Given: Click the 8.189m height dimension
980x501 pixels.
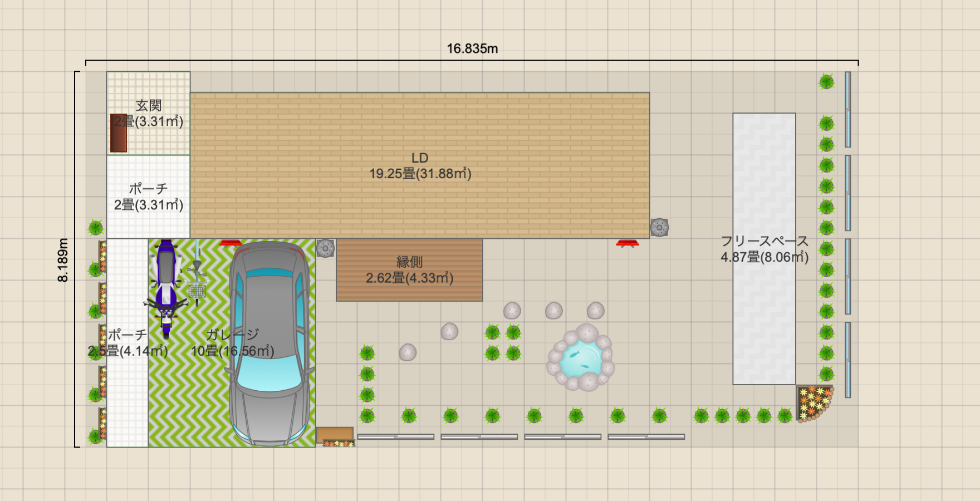Looking at the screenshot, I should [x=63, y=260].
